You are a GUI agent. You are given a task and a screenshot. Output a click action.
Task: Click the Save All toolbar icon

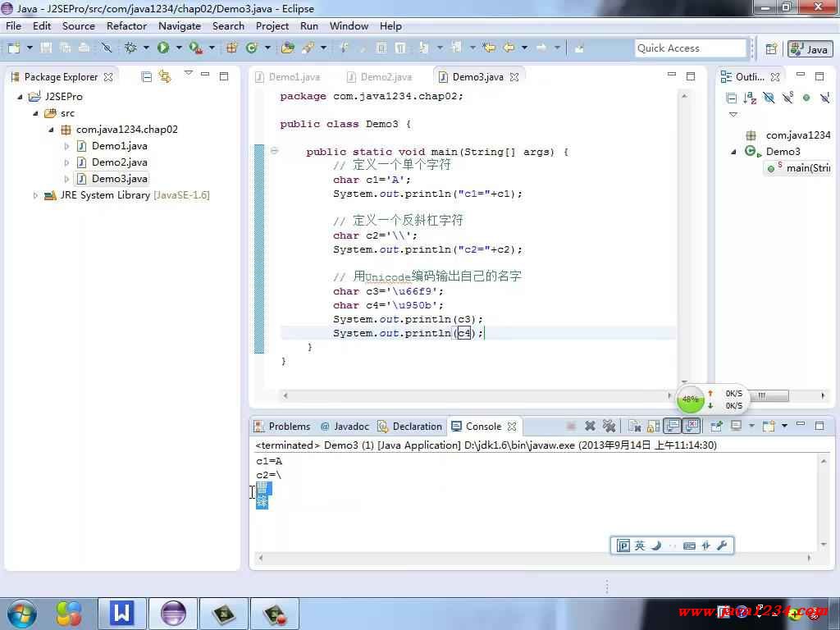[x=65, y=48]
